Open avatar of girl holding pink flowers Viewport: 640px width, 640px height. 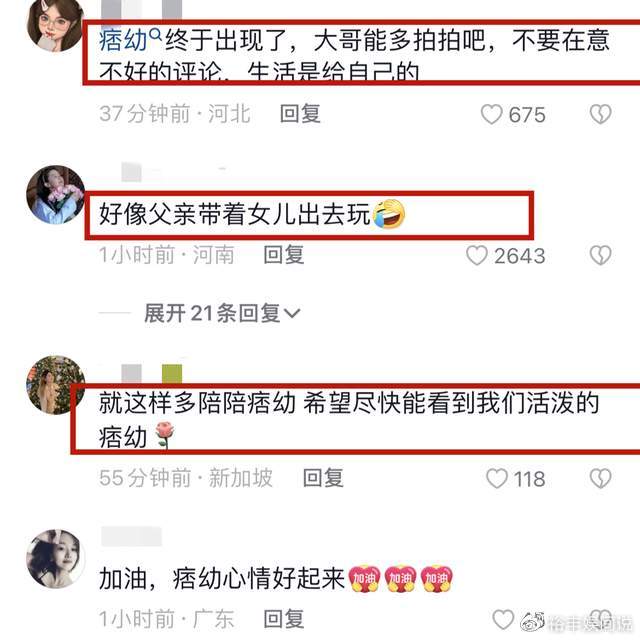[56, 195]
